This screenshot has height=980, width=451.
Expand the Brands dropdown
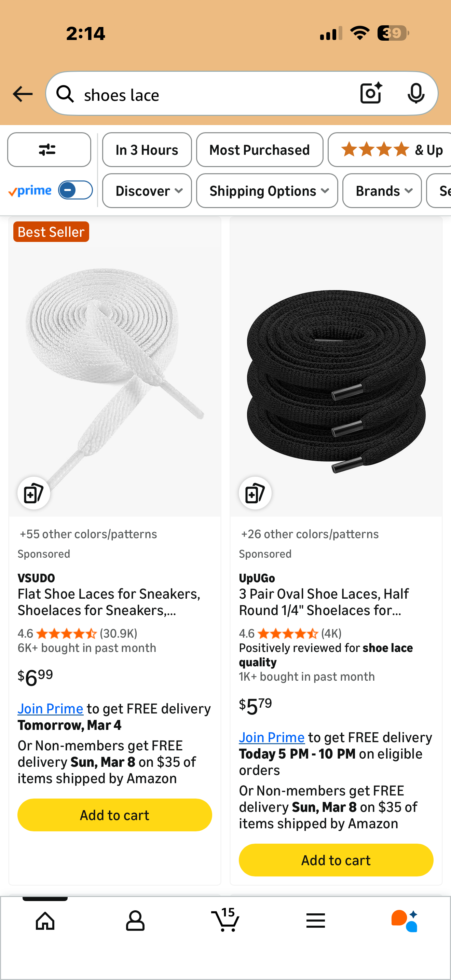382,191
